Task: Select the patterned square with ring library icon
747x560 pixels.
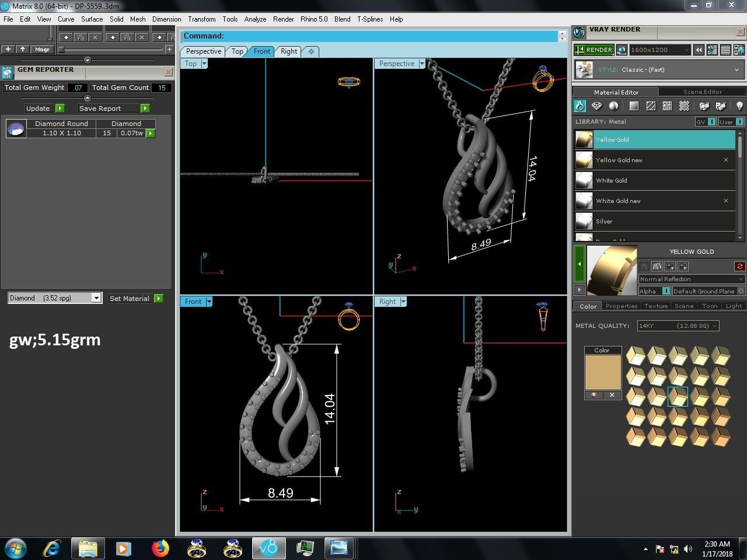Action: [x=667, y=106]
